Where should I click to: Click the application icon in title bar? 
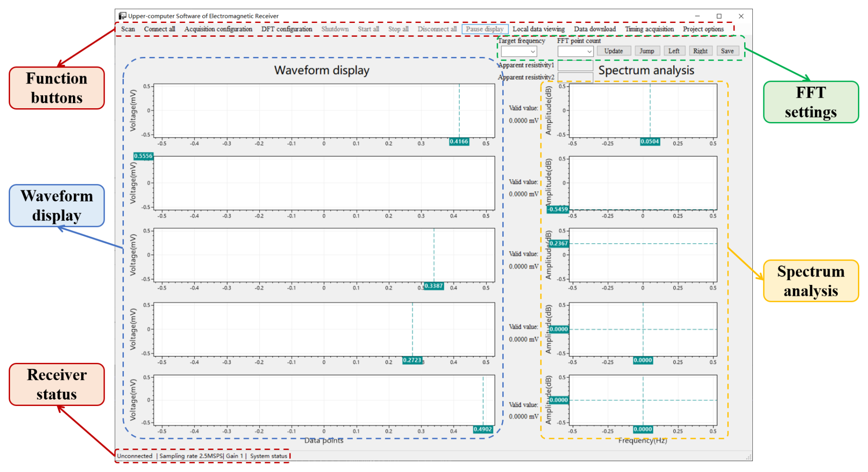tap(122, 16)
